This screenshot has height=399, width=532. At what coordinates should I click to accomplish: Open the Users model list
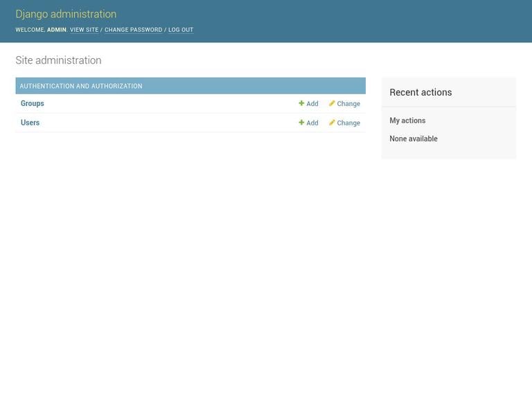[30, 123]
